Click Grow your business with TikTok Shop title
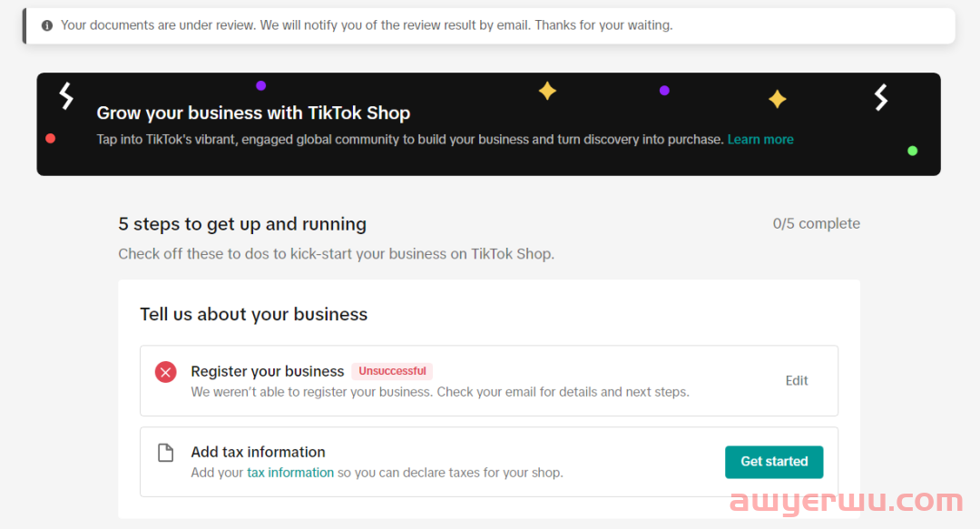The width and height of the screenshot is (980, 529). (x=253, y=113)
